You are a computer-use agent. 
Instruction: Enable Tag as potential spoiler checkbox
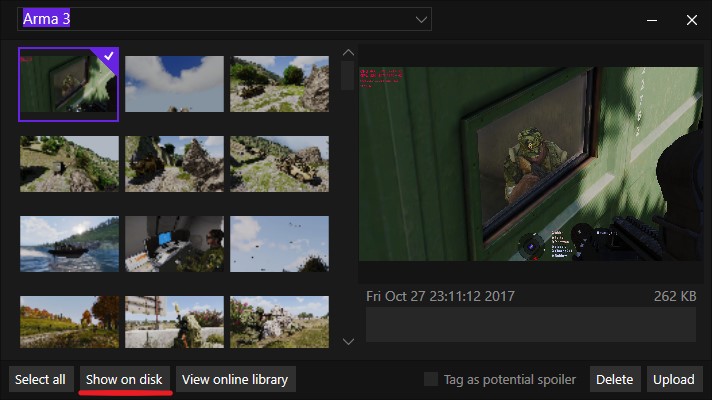tap(430, 379)
